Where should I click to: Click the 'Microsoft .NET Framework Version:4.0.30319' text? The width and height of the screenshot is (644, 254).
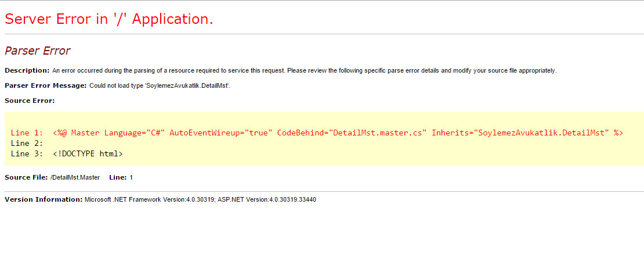(x=150, y=200)
